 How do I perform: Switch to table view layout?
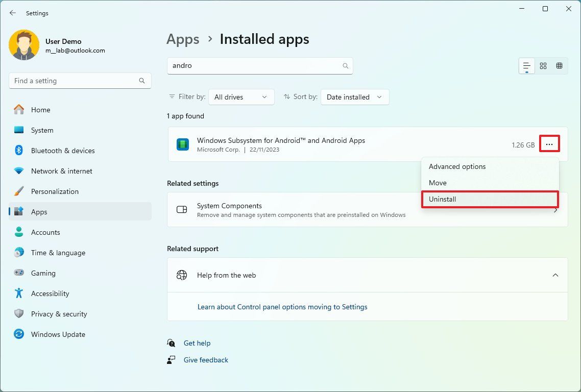pyautogui.click(x=559, y=65)
